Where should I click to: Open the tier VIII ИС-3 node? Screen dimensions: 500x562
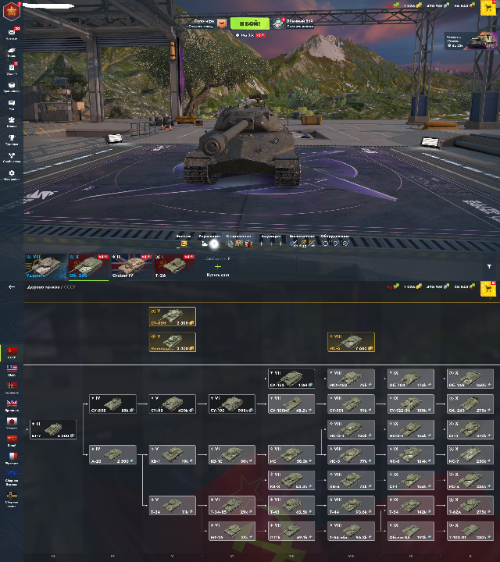coord(351,454)
